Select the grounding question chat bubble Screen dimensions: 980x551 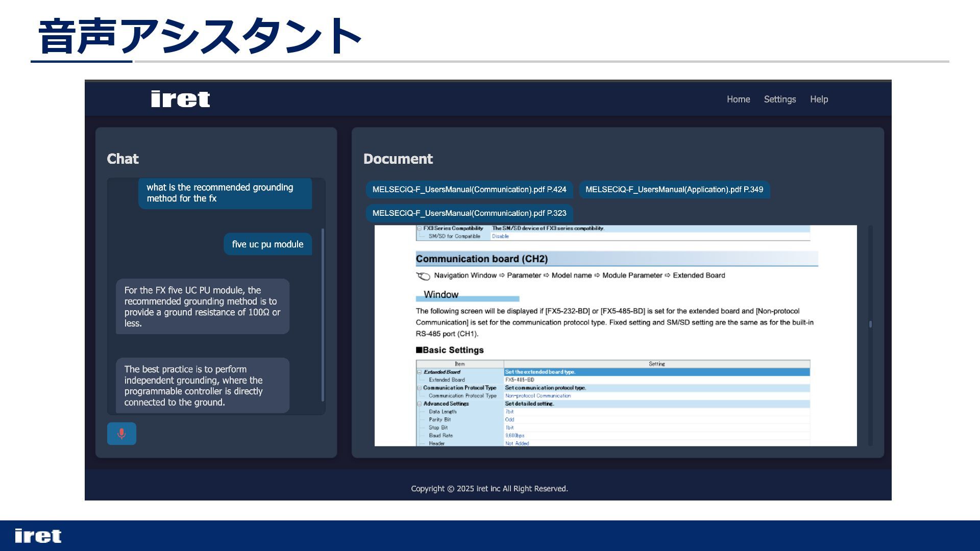tap(225, 193)
